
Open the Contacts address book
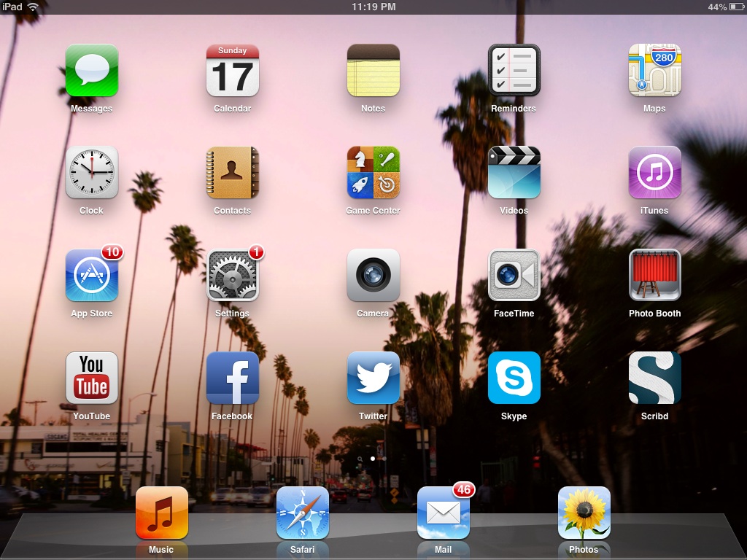pyautogui.click(x=233, y=173)
